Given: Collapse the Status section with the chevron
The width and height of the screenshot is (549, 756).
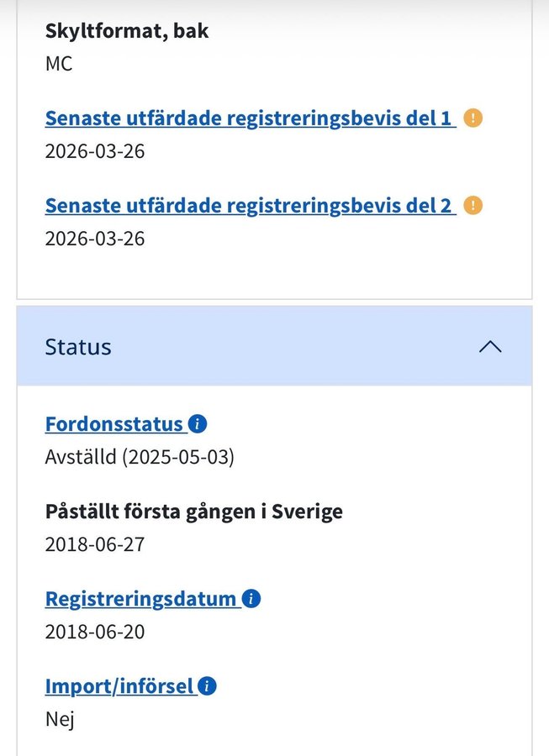Looking at the screenshot, I should click(490, 347).
